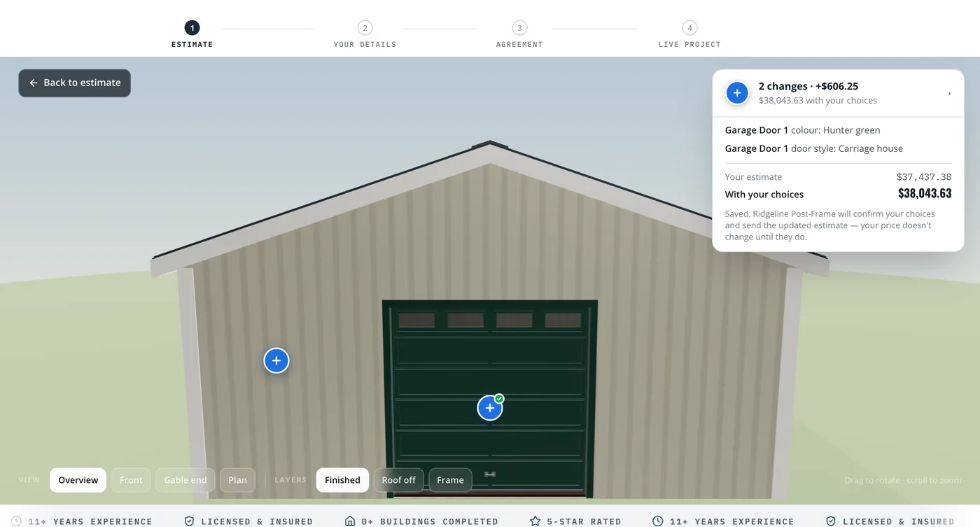Click the Garage Door 1 door style line

(813, 148)
